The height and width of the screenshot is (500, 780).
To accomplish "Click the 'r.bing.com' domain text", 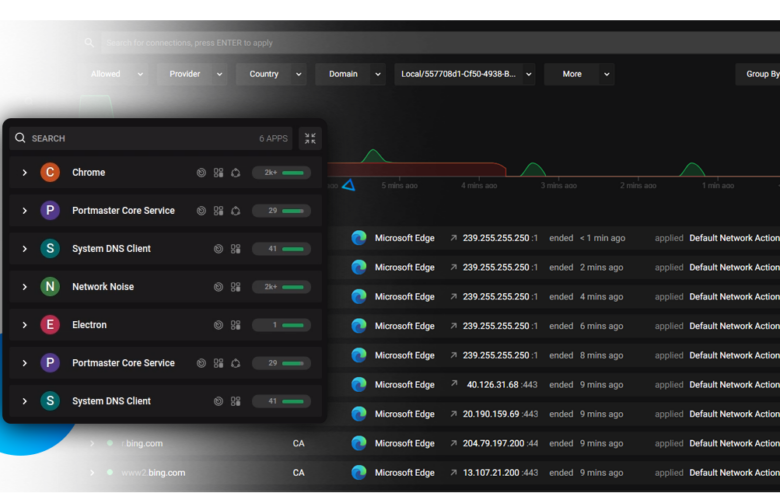I will pos(142,443).
